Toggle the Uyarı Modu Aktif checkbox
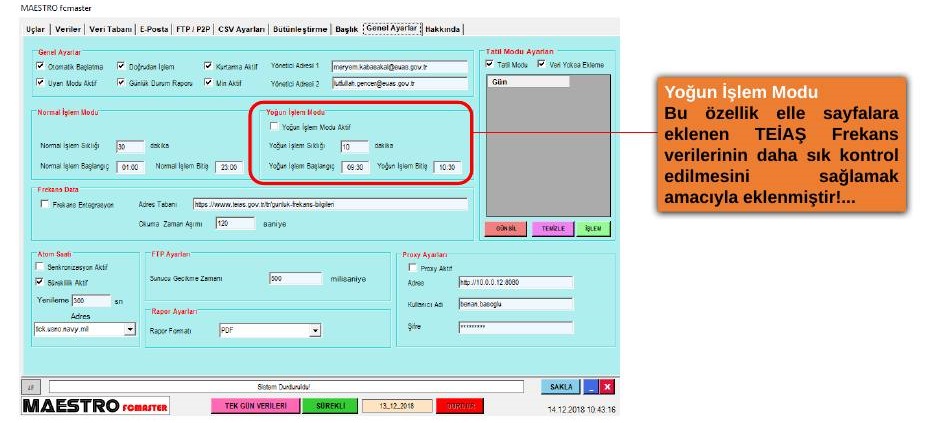The image size is (934, 423). [41, 83]
